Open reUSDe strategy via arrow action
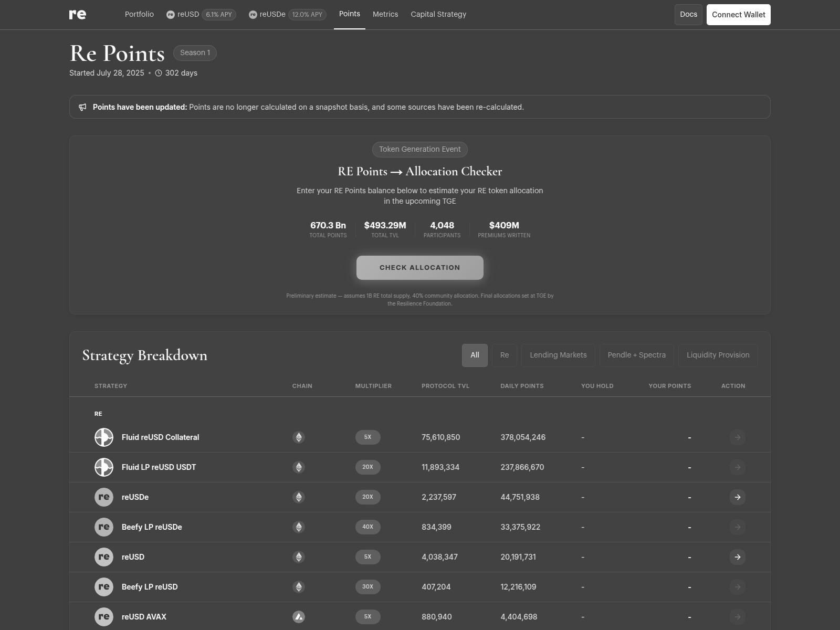 (738, 497)
